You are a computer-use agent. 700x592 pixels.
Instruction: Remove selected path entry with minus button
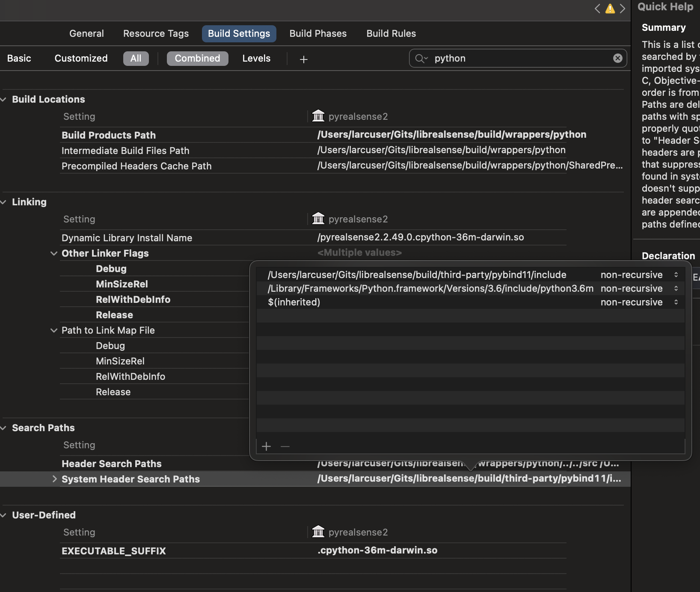tap(285, 447)
